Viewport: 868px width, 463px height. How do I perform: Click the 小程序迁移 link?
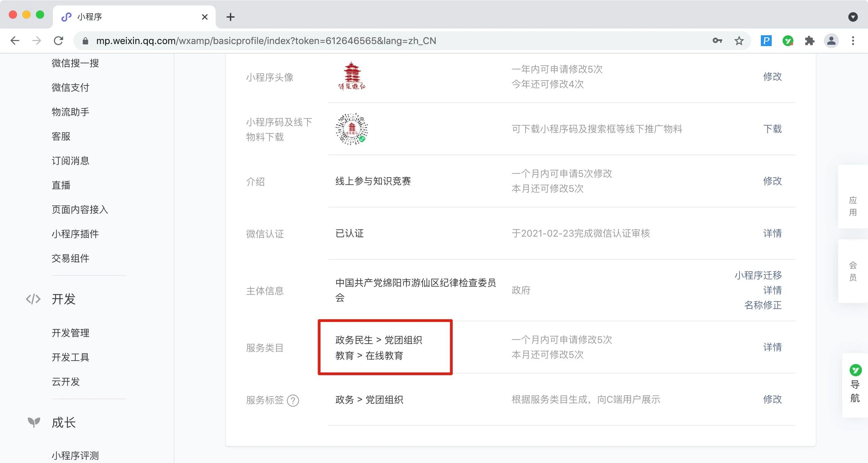point(758,275)
